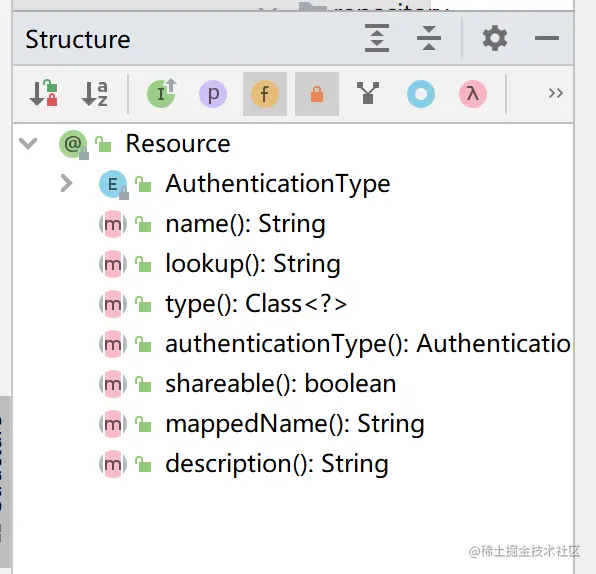
Task: Show more toolbar options chevron
Action: tap(556, 93)
